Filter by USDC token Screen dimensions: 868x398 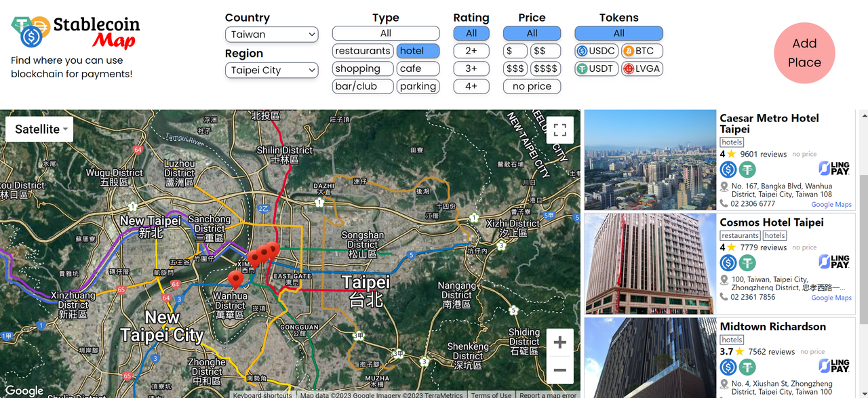coord(596,51)
